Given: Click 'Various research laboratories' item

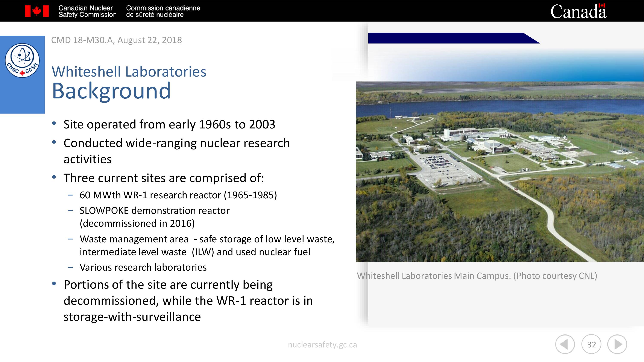Looking at the screenshot, I should (143, 267).
